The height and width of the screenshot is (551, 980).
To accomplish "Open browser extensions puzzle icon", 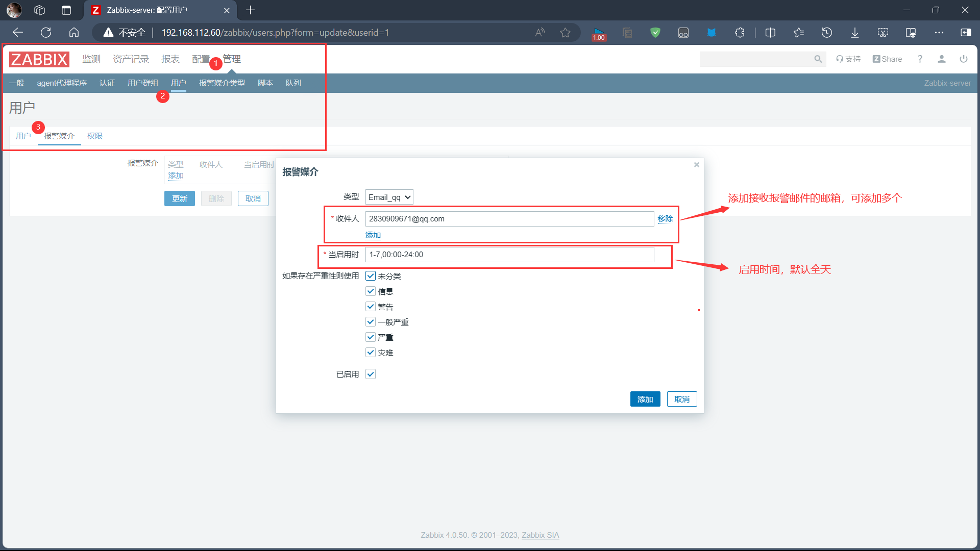I will coord(740,33).
